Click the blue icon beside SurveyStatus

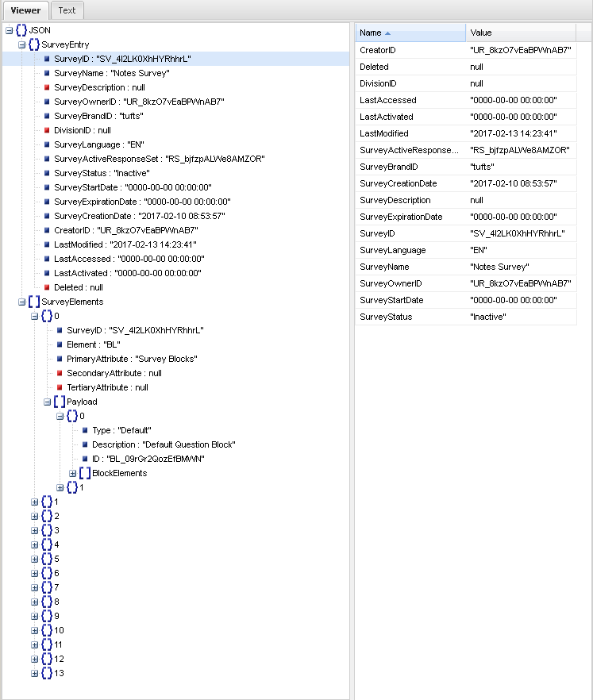(47, 173)
